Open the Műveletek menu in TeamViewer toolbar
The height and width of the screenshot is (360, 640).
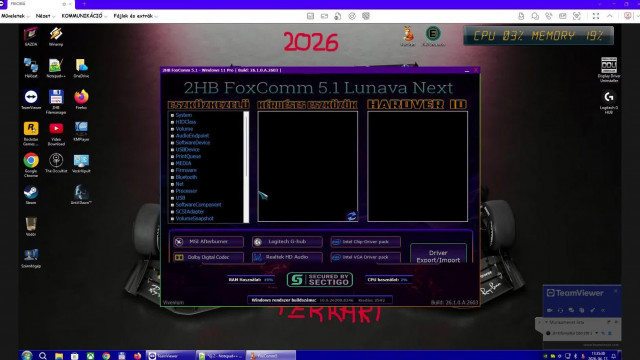coord(15,16)
